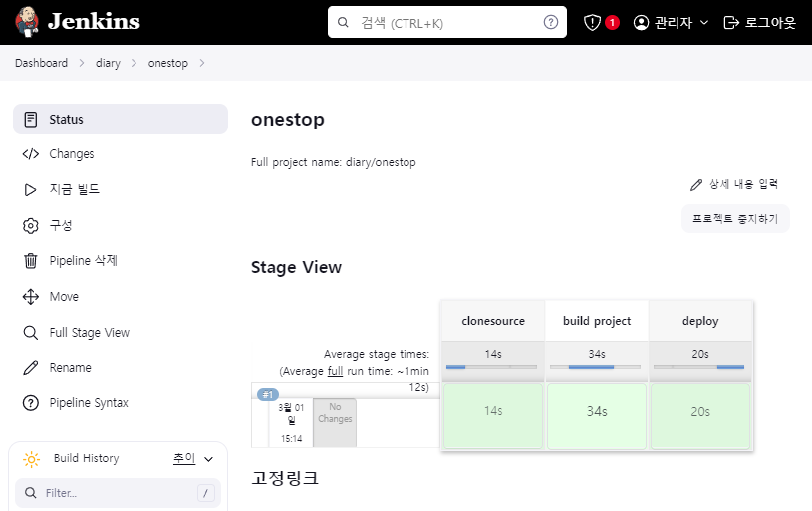Open Full Stage View sidebar item
The width and height of the screenshot is (812, 511).
tap(121, 333)
